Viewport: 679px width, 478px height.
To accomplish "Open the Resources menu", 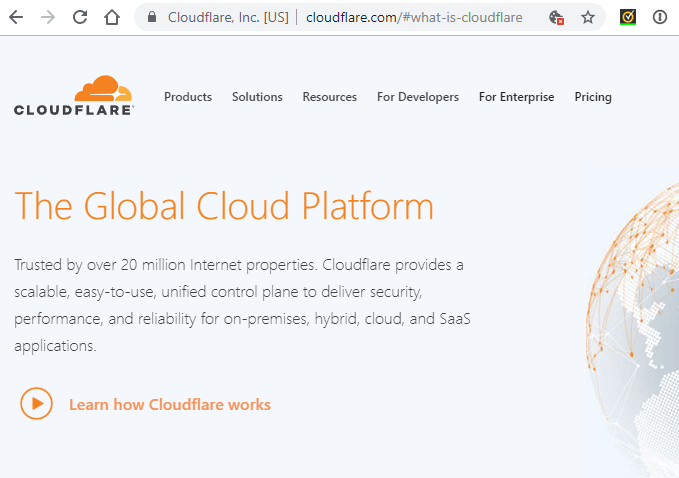I will (330, 97).
